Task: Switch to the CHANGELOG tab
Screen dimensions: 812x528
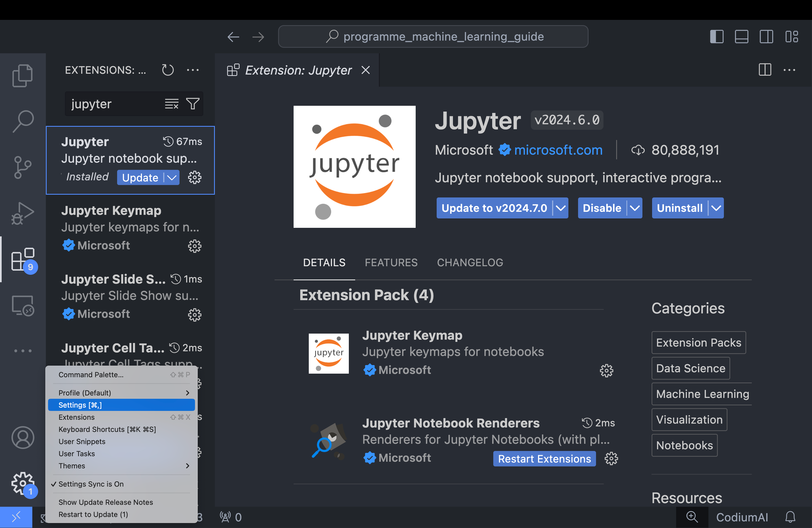Action: coord(470,263)
